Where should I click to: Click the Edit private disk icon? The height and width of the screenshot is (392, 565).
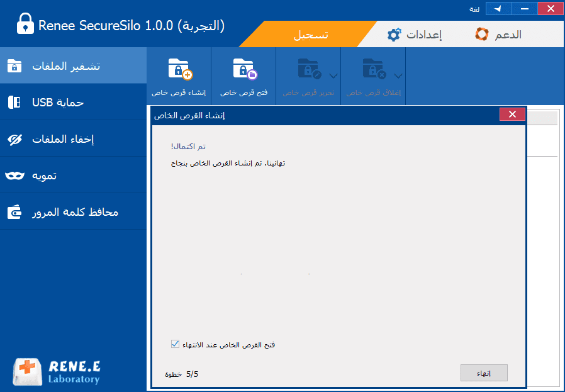(x=310, y=69)
